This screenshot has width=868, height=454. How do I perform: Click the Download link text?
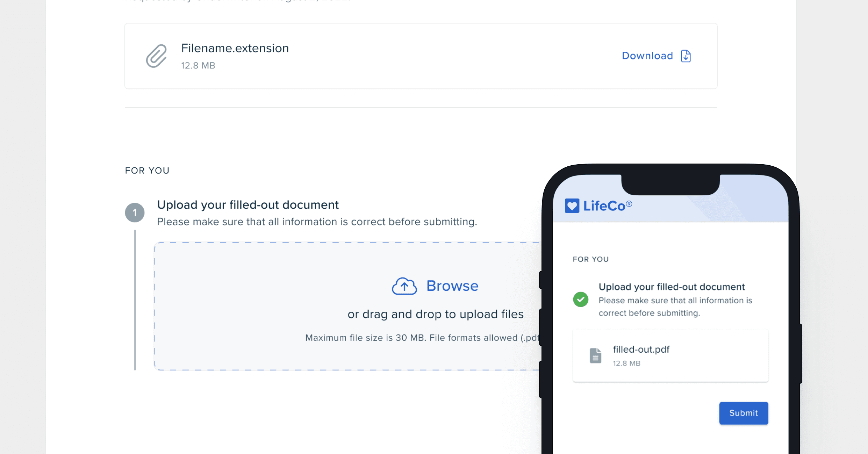click(x=647, y=56)
